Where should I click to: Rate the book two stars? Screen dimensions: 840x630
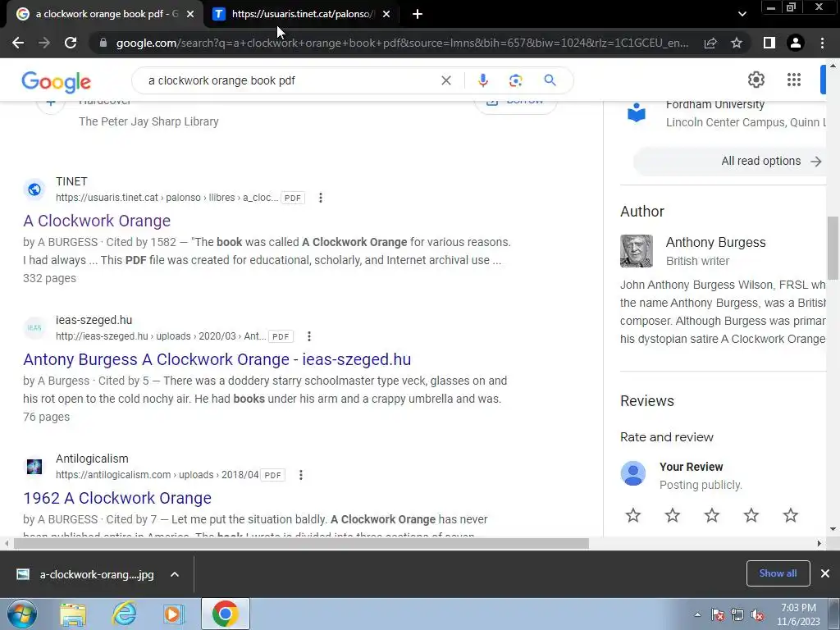(673, 515)
